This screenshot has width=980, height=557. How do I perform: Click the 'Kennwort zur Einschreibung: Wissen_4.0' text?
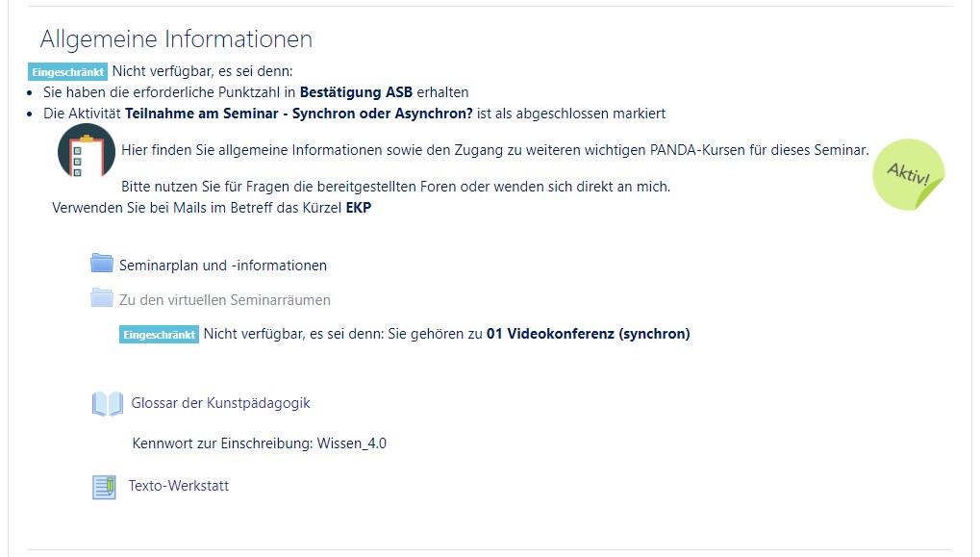click(x=259, y=443)
